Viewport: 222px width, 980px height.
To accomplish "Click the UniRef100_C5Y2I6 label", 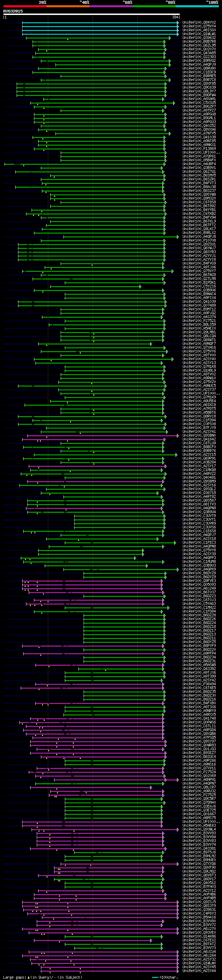I will click(199, 286).
